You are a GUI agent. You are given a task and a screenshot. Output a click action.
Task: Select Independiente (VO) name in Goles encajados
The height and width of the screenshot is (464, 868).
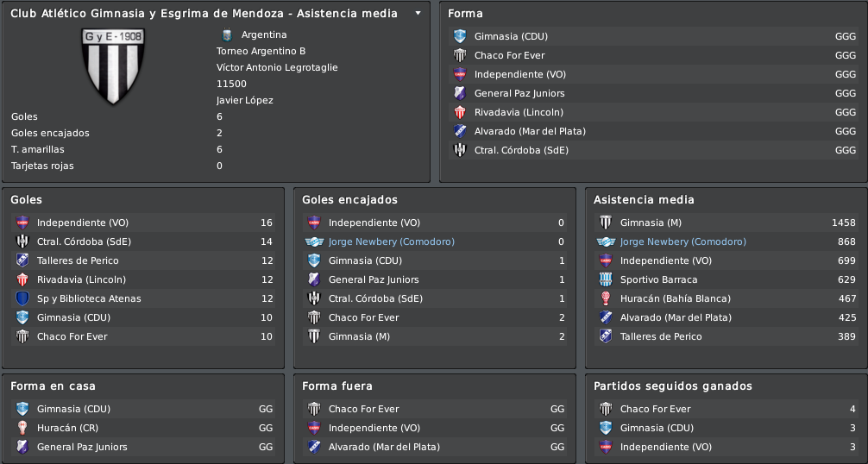(x=374, y=223)
